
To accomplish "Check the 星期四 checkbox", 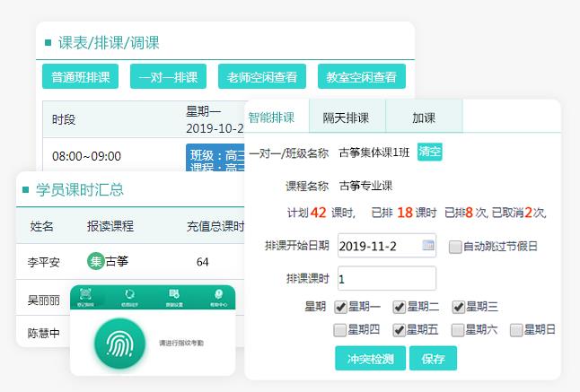I will tap(340, 330).
